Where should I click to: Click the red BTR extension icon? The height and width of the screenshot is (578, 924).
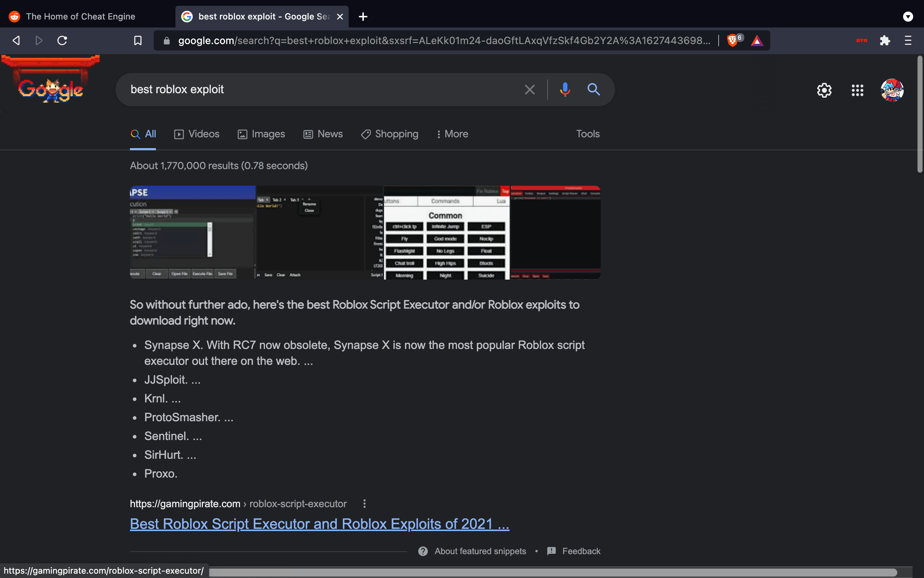[x=862, y=40]
